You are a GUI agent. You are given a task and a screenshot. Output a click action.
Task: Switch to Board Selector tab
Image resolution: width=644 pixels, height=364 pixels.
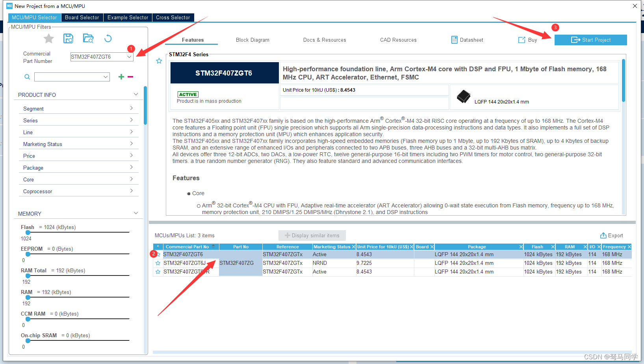(82, 17)
